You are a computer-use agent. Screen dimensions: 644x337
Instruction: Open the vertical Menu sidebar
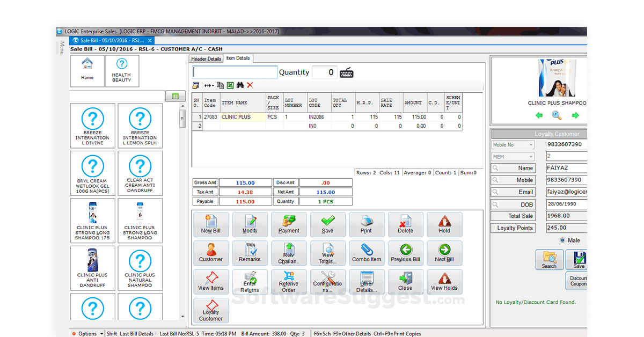61,47
